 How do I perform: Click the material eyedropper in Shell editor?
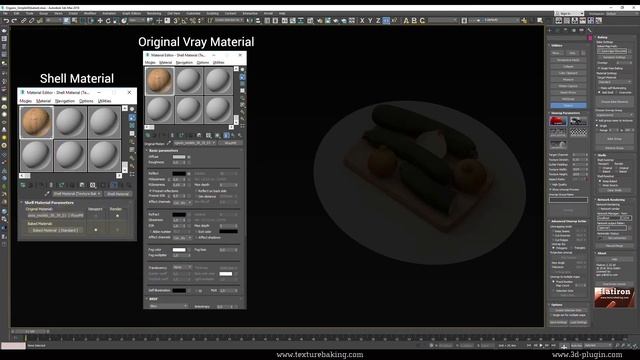point(47,194)
